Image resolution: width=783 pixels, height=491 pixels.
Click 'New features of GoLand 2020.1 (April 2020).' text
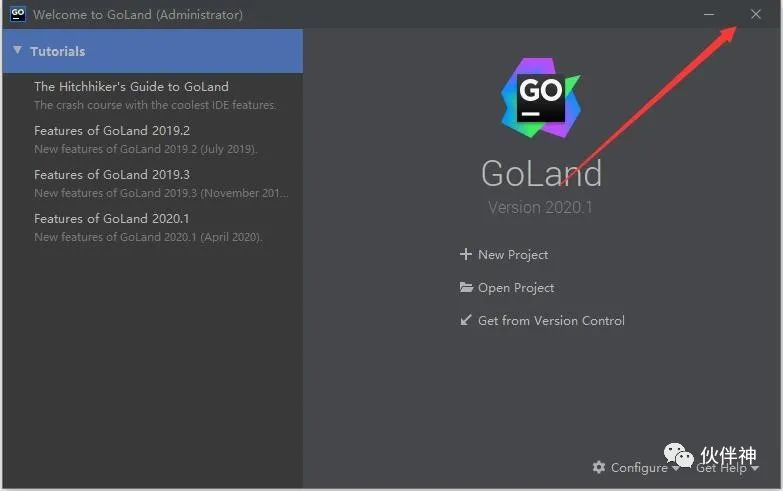(148, 237)
